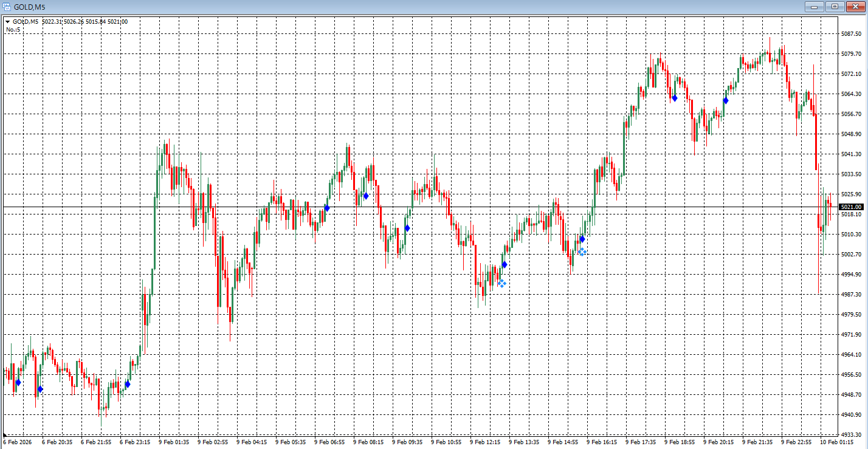Screen dimensions: 868x449
Task: Minimize the GOLD,M5 chart window
Action: (815, 6)
